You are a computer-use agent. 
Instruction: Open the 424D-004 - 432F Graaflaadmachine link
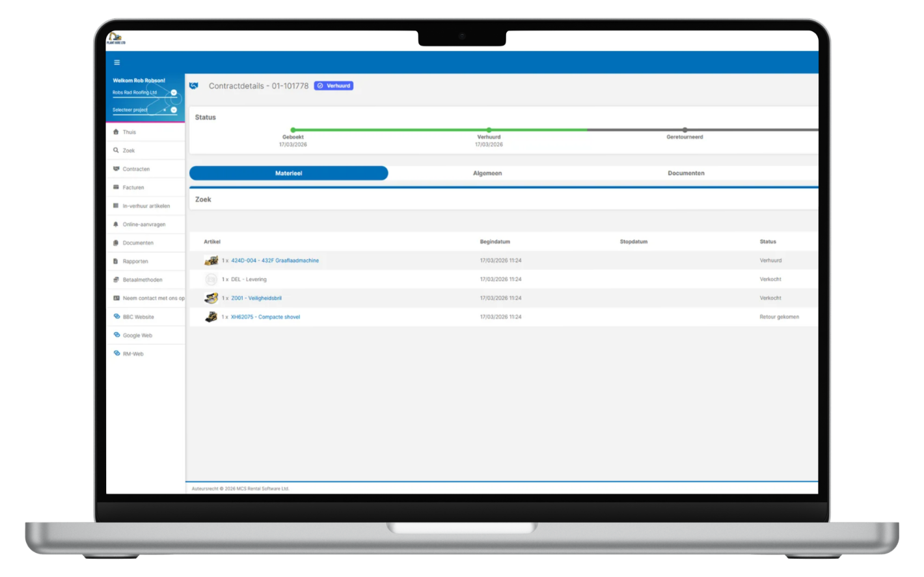point(275,260)
